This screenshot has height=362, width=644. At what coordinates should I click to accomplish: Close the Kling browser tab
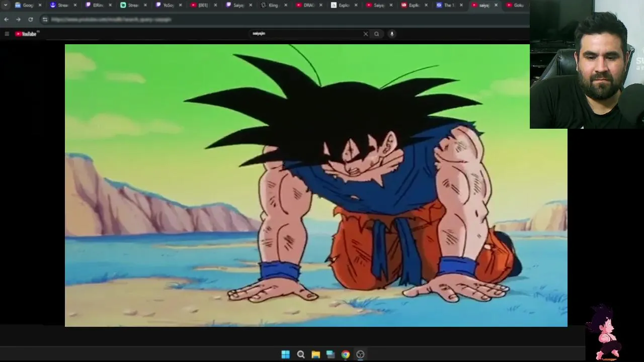[286, 5]
